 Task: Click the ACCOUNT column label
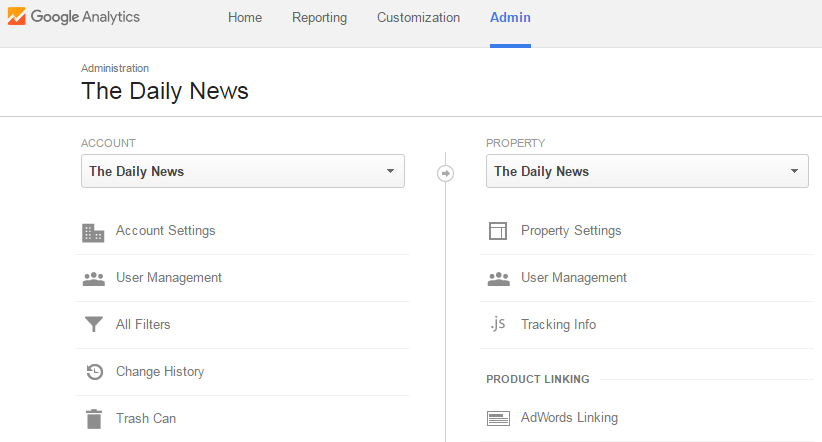click(108, 143)
